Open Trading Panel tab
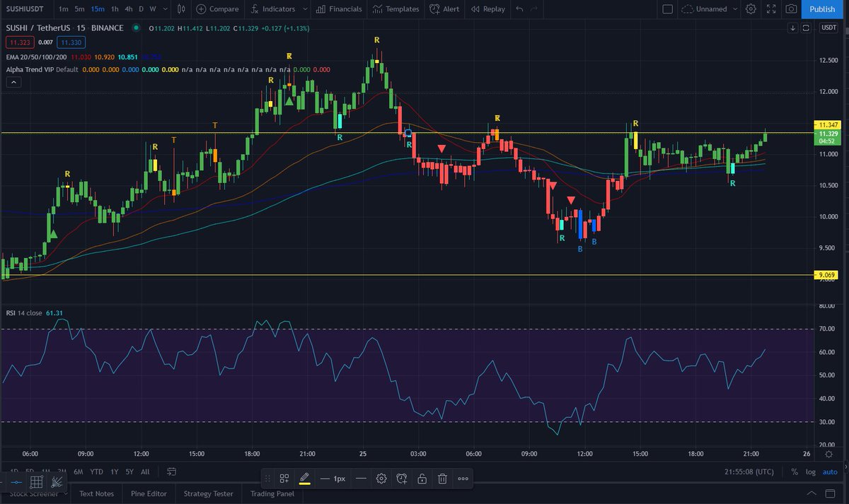This screenshot has width=849, height=504. [x=272, y=493]
